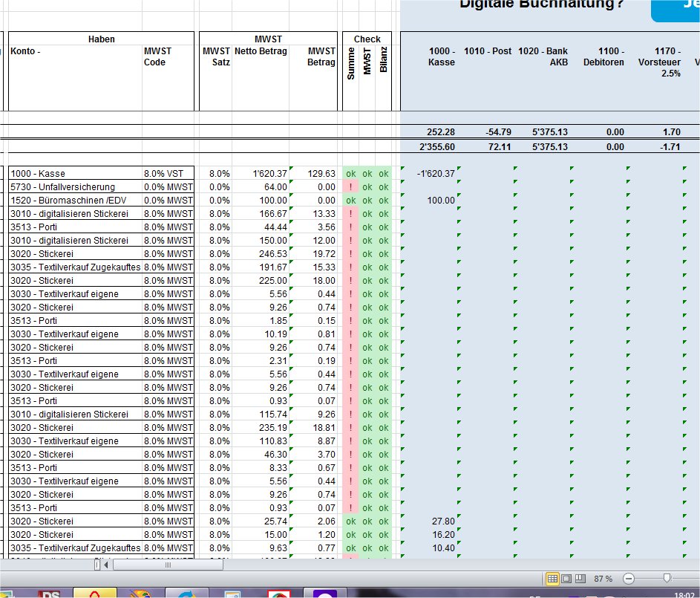700x598 pixels.
Task: Switch to Page Layout view
Action: (566, 578)
